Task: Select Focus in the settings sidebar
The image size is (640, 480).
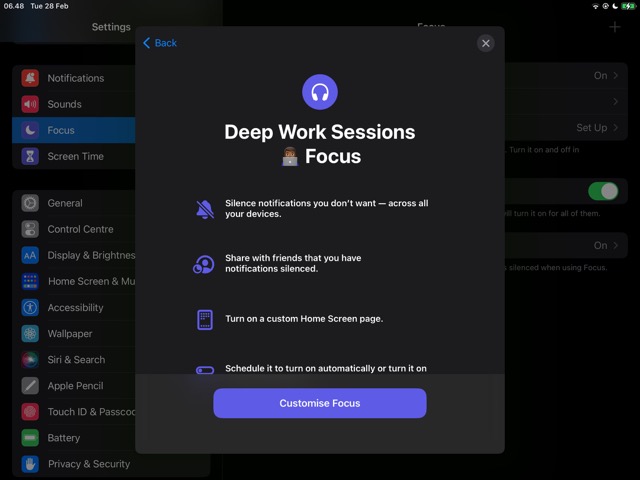Action: (x=61, y=130)
